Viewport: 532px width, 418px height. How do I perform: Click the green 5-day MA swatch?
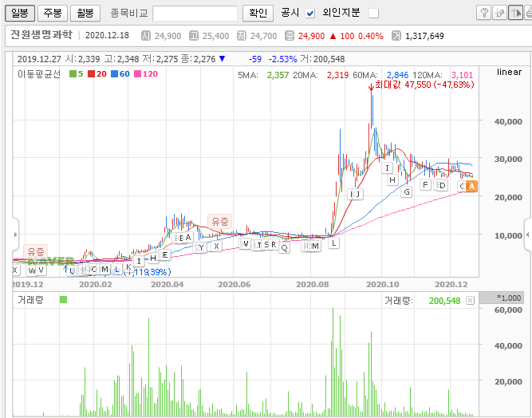[x=73, y=73]
